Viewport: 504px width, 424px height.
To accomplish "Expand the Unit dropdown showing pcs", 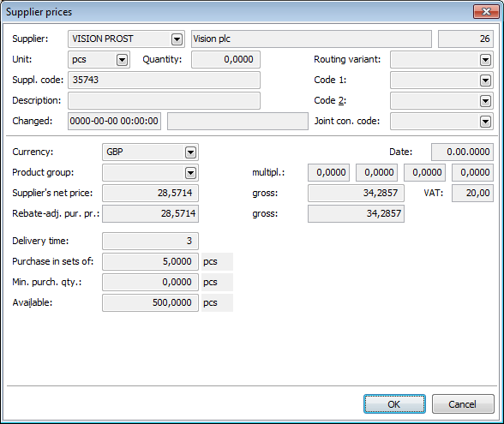I will point(122,60).
